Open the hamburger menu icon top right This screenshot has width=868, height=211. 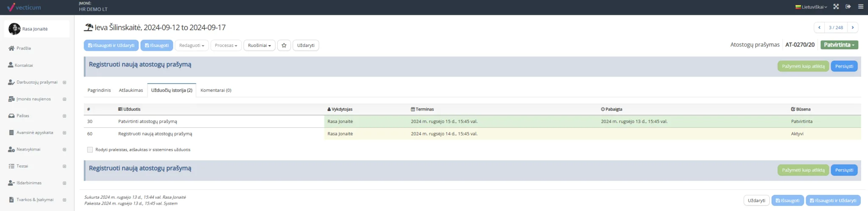click(860, 7)
